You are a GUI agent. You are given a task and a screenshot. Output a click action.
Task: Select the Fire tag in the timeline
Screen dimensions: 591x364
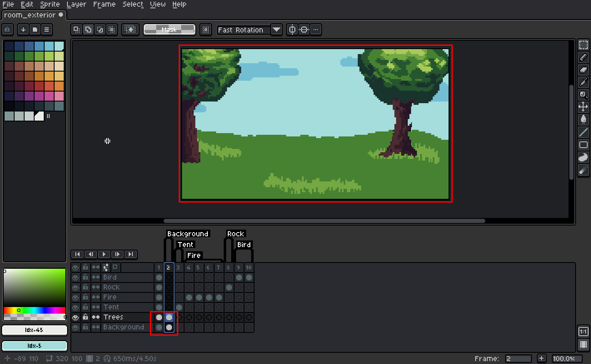click(194, 255)
